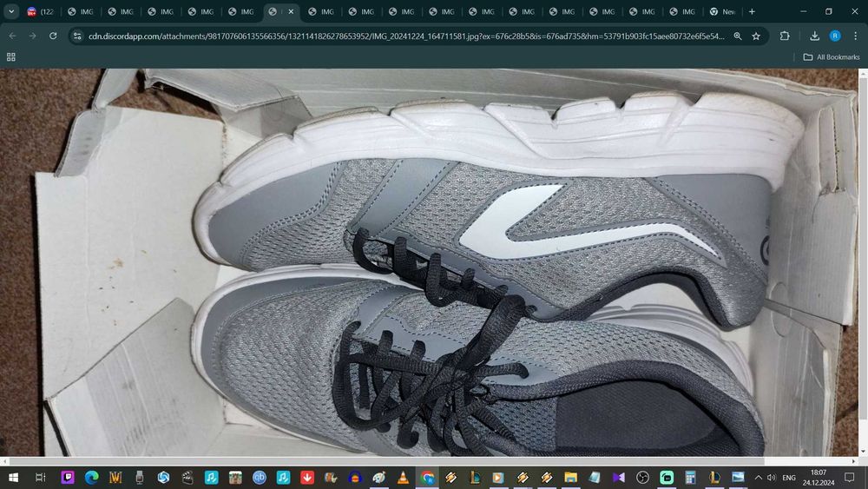Bookmark this page with the star
Screen dimensions: 868x489
point(756,36)
